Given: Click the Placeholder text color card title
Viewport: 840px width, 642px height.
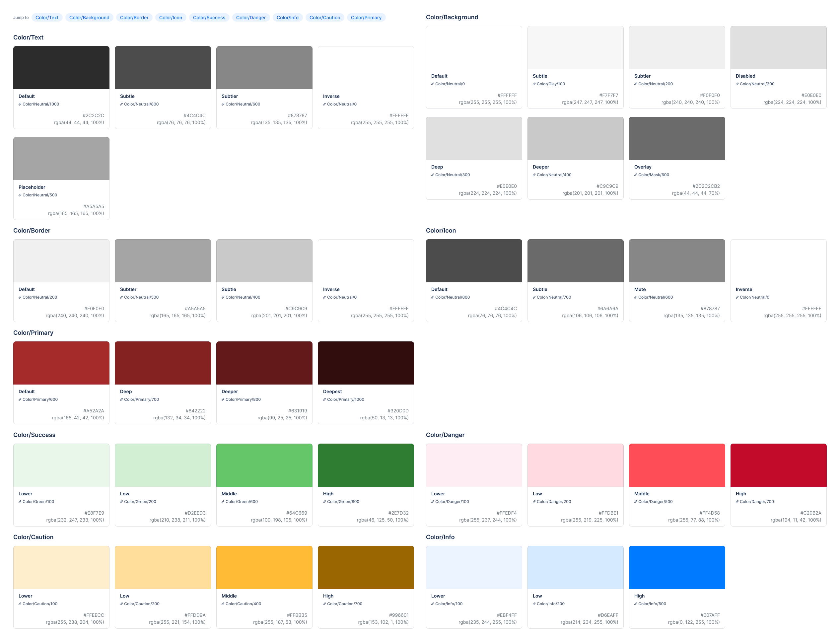Looking at the screenshot, I should 32,187.
